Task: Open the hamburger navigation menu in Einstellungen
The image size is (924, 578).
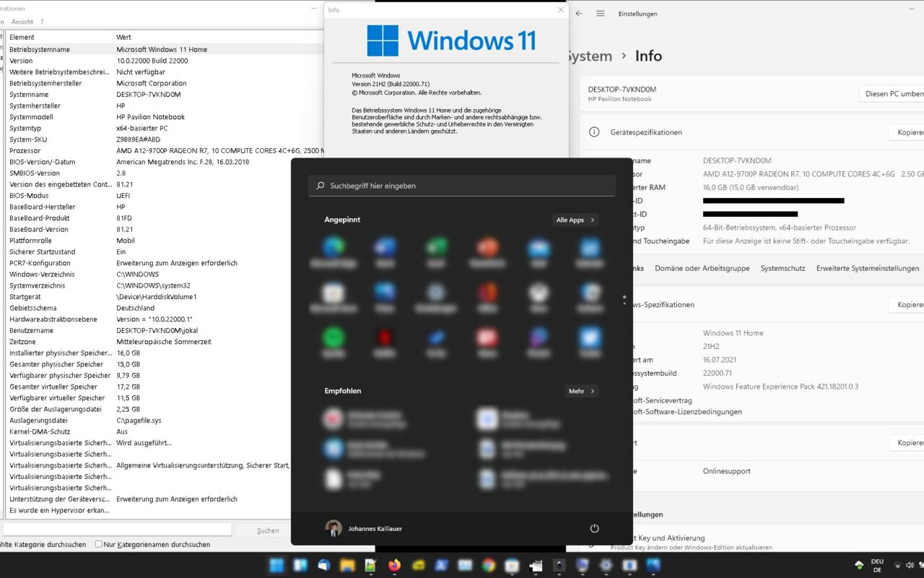Action: click(x=600, y=13)
